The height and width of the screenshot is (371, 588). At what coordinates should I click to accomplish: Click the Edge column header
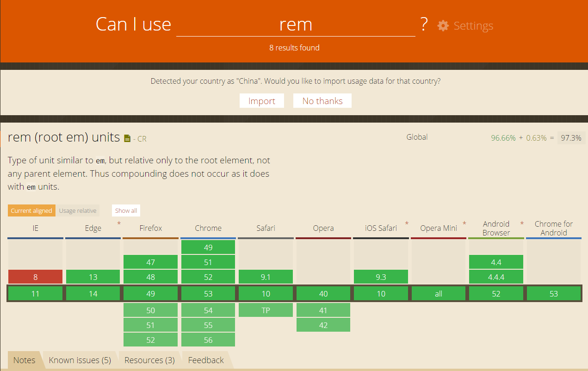[x=93, y=228]
